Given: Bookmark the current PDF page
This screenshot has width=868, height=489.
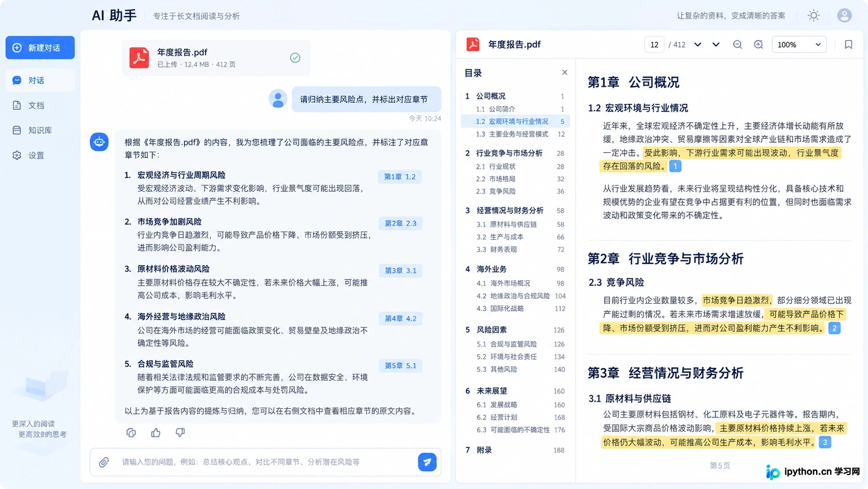Looking at the screenshot, I should coord(848,45).
